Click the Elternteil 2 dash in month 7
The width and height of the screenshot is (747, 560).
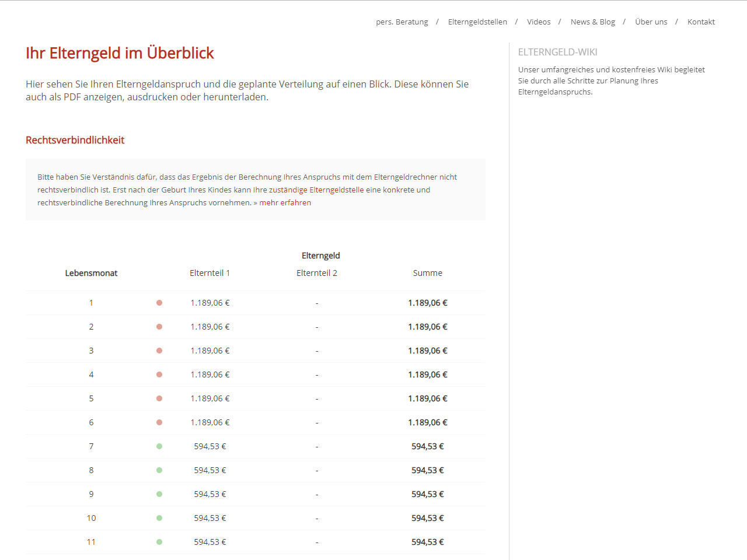click(x=317, y=447)
